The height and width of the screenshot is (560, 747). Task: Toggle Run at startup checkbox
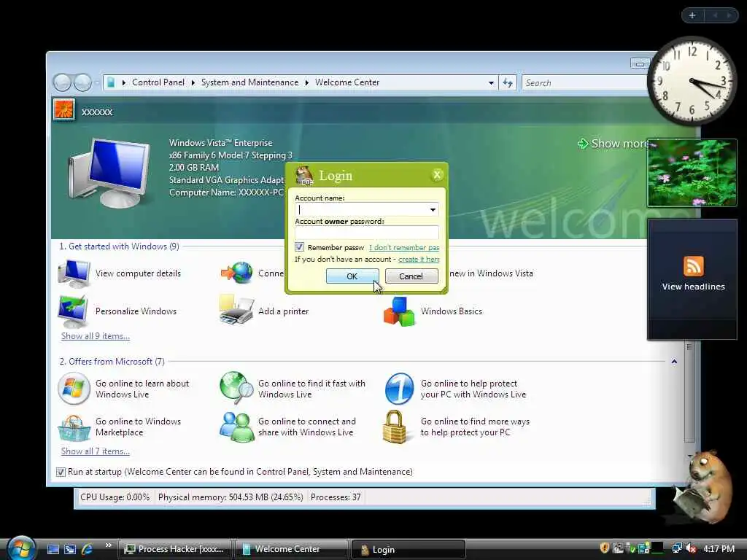point(61,472)
